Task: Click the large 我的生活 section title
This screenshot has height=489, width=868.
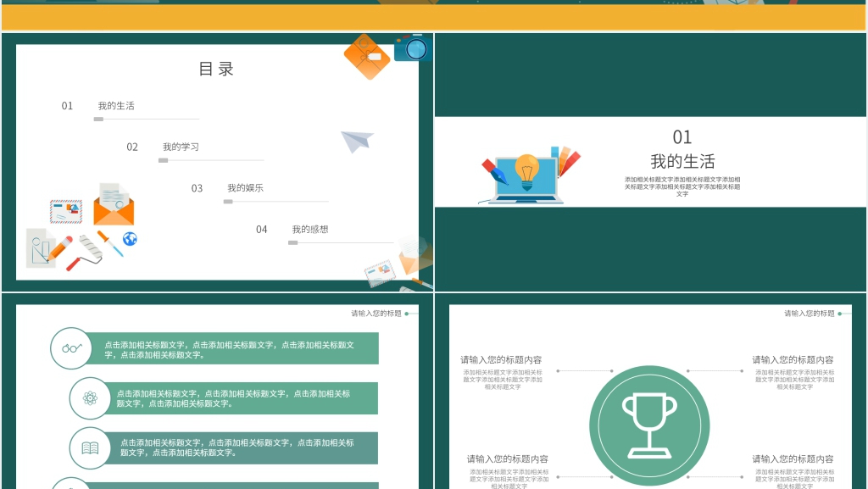Action: pos(682,162)
